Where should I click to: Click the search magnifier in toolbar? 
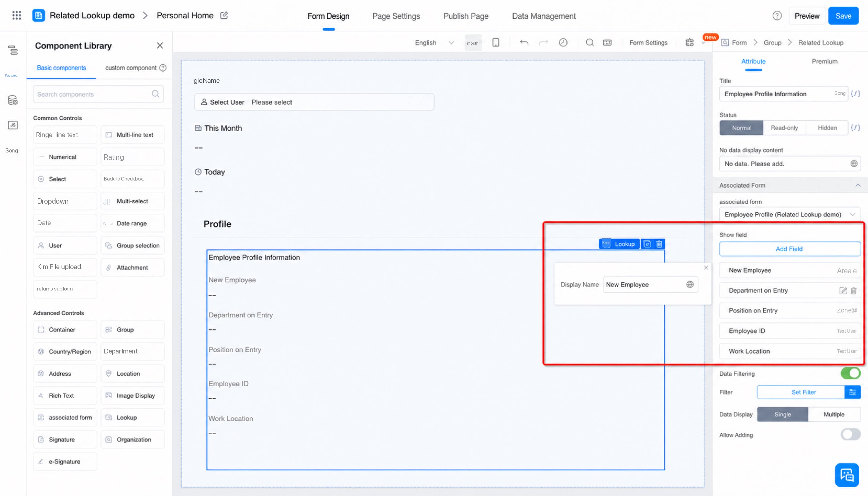(x=589, y=42)
